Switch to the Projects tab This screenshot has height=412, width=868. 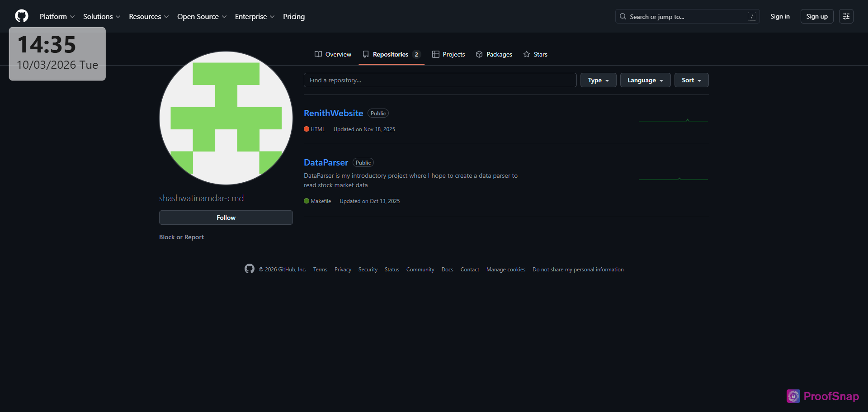[448, 54]
